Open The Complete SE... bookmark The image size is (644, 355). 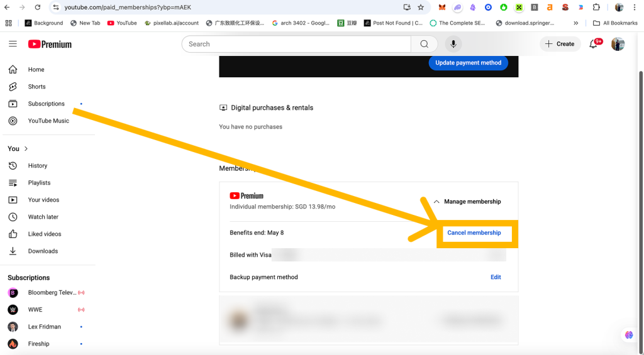pos(457,23)
